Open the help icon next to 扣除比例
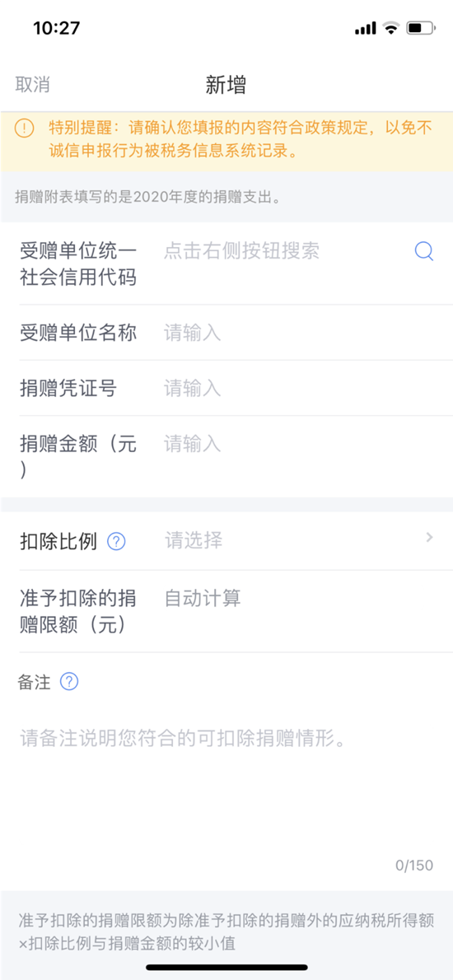This screenshot has width=453, height=980. tap(116, 541)
